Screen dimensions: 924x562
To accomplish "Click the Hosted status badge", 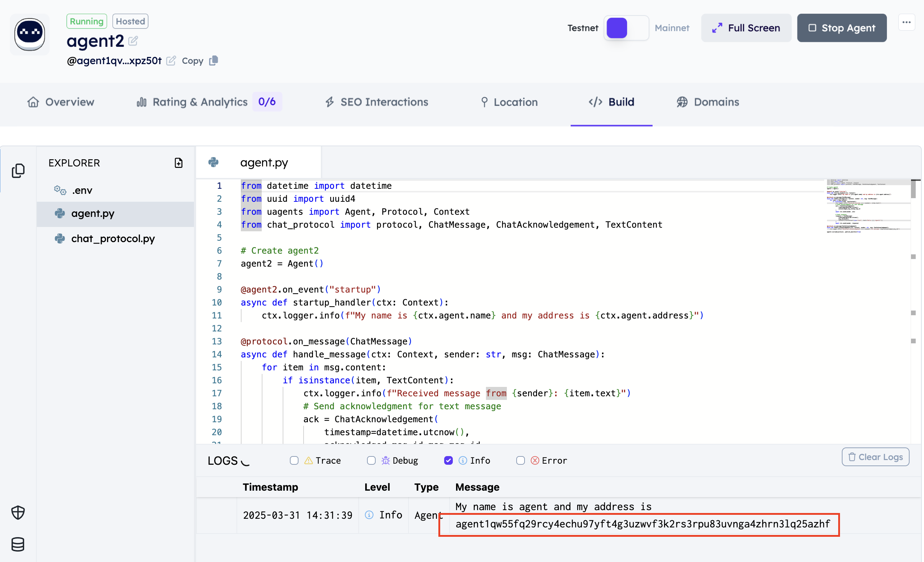I will (x=131, y=21).
